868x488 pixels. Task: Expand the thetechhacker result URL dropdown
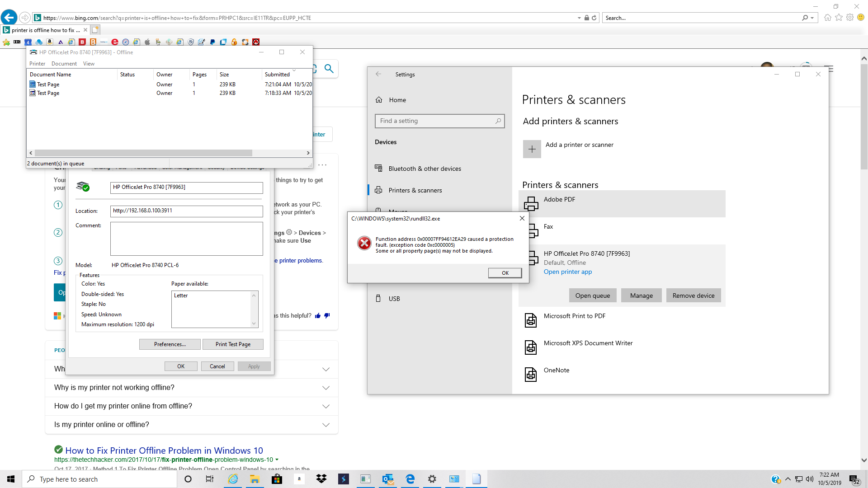click(x=277, y=460)
